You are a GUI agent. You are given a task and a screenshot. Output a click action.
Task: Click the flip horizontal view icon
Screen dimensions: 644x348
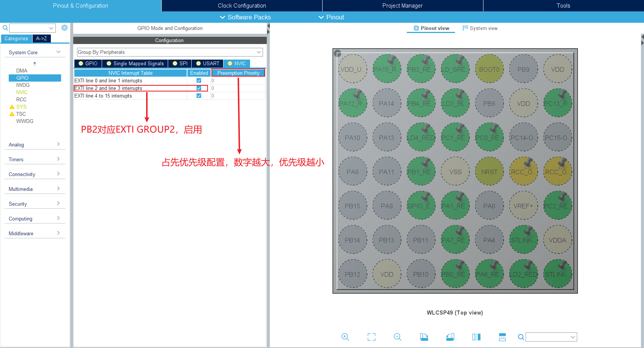[476, 337]
